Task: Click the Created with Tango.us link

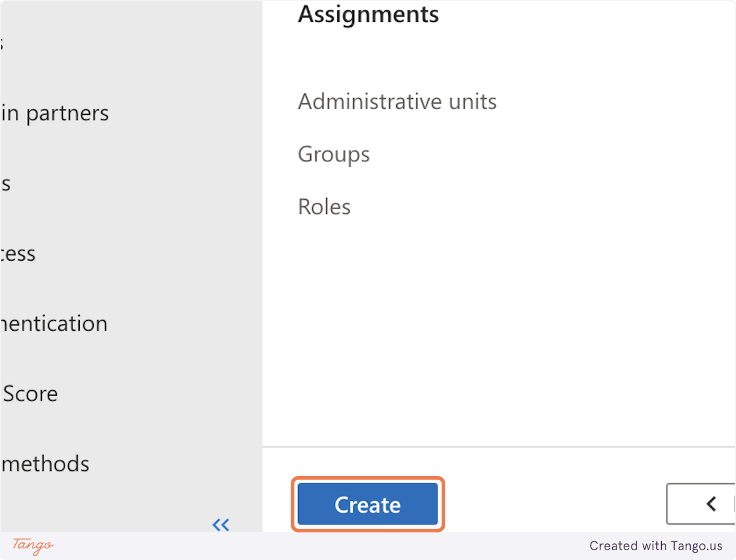Action: [x=656, y=546]
